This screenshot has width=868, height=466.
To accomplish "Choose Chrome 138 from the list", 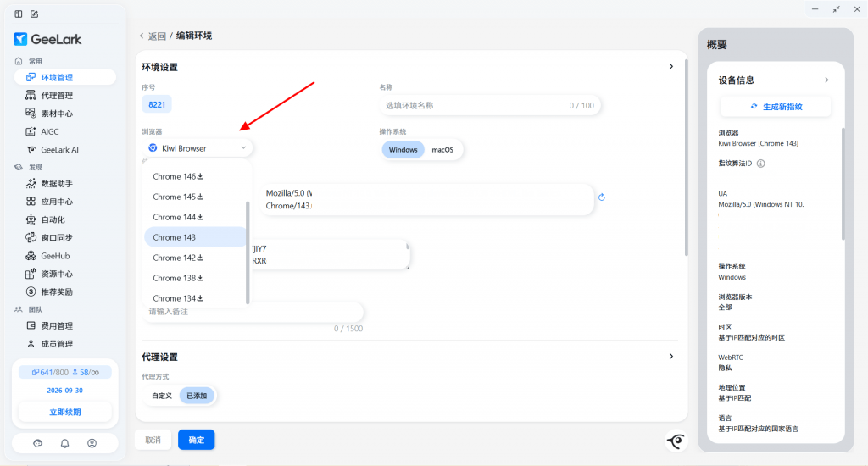I will click(195, 278).
